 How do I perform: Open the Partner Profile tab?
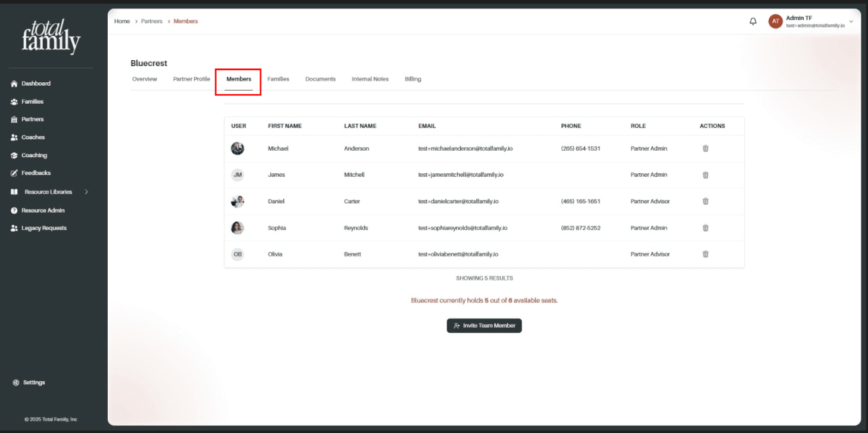click(x=192, y=79)
